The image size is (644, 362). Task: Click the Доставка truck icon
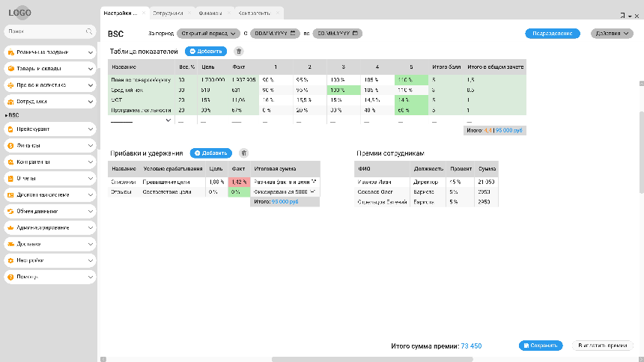(10, 244)
